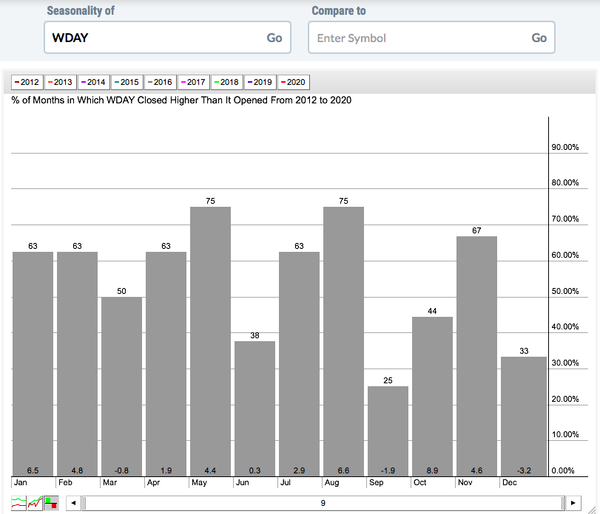
Task: Click the year range slider showing 9
Action: click(x=322, y=503)
